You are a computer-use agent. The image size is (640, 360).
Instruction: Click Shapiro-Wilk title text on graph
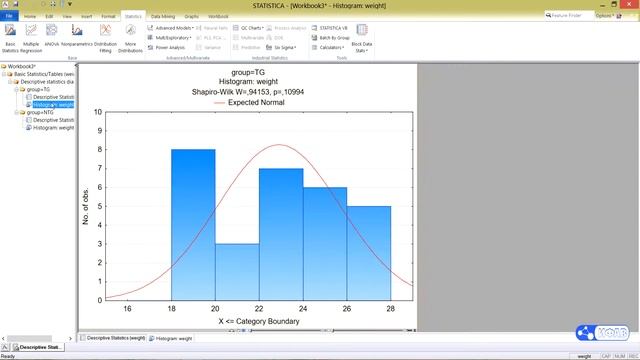pyautogui.click(x=248, y=92)
